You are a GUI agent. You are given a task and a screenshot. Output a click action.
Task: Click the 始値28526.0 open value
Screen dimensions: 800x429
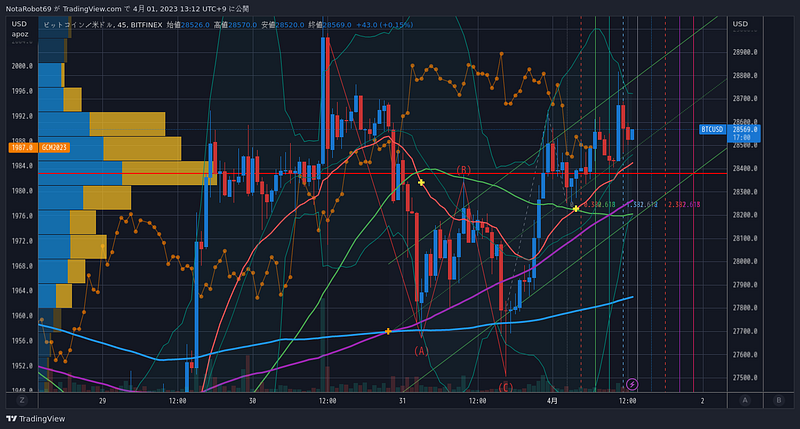click(188, 24)
